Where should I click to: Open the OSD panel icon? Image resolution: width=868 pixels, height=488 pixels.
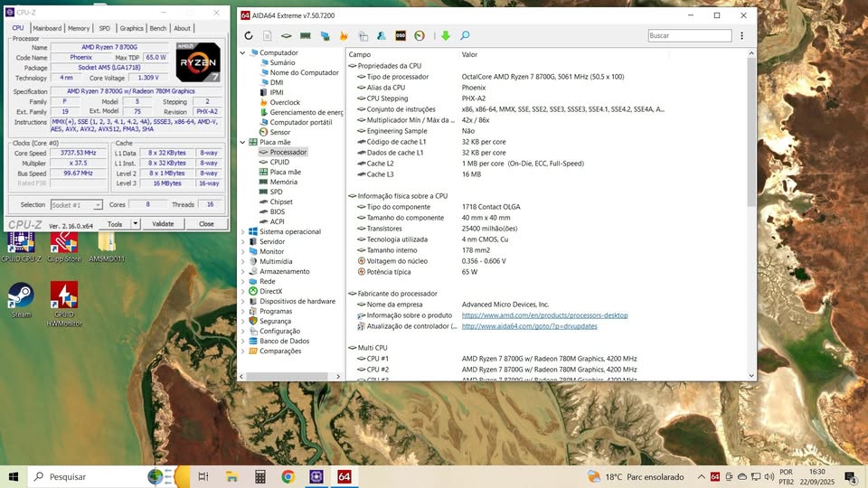(x=401, y=35)
